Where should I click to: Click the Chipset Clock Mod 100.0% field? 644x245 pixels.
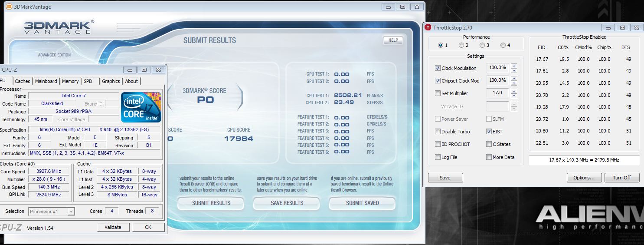tap(497, 80)
